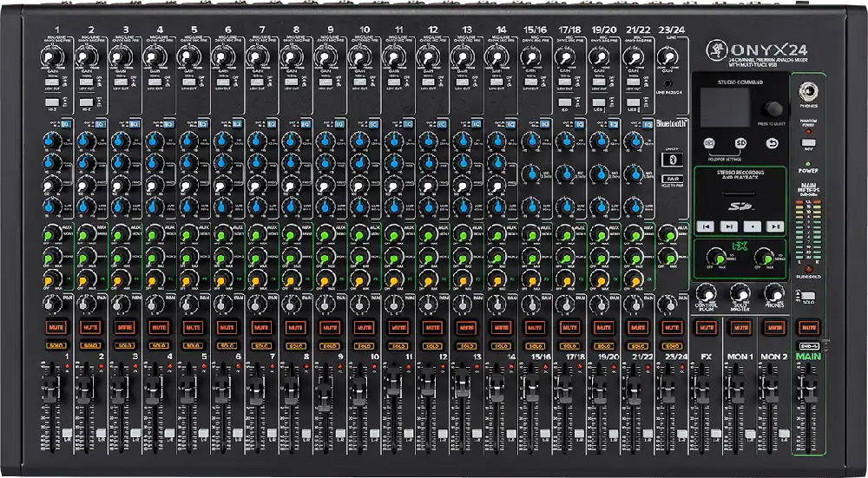Mute channel 1
Screen dimensions: 868x478
56,327
